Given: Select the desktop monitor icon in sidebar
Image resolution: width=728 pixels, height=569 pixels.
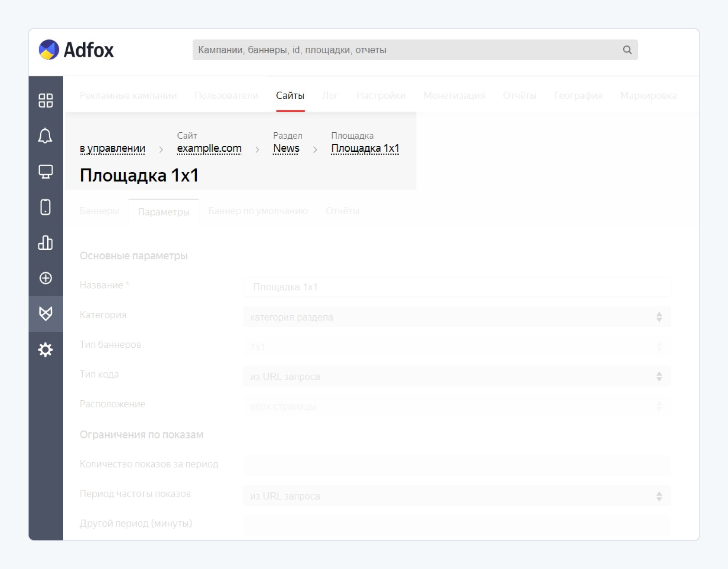Looking at the screenshot, I should click(x=45, y=172).
